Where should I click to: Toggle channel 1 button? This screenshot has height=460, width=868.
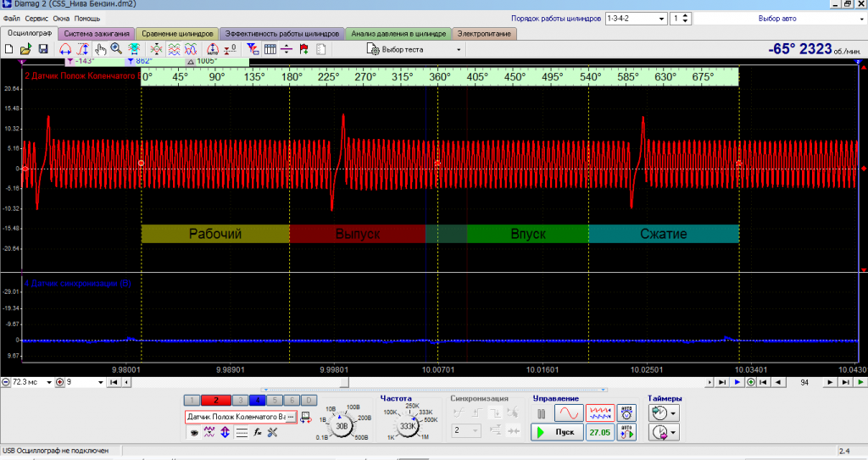click(192, 400)
